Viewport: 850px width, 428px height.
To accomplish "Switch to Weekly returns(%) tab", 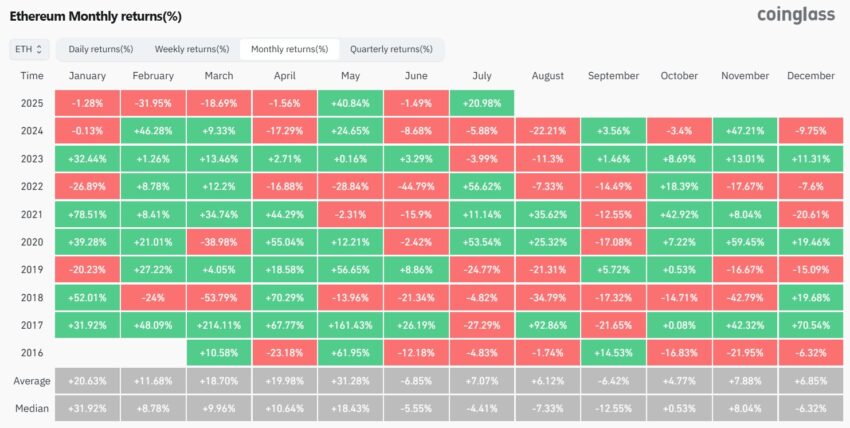I will click(x=192, y=49).
